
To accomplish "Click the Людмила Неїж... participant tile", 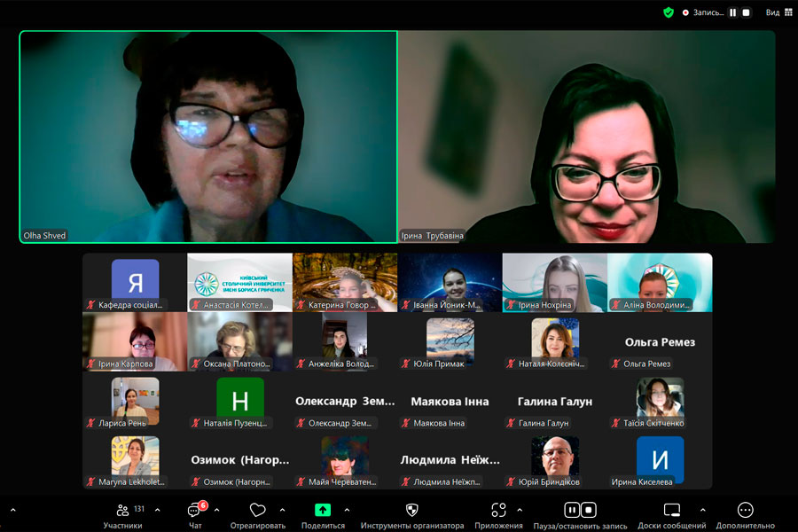I will 450,459.
